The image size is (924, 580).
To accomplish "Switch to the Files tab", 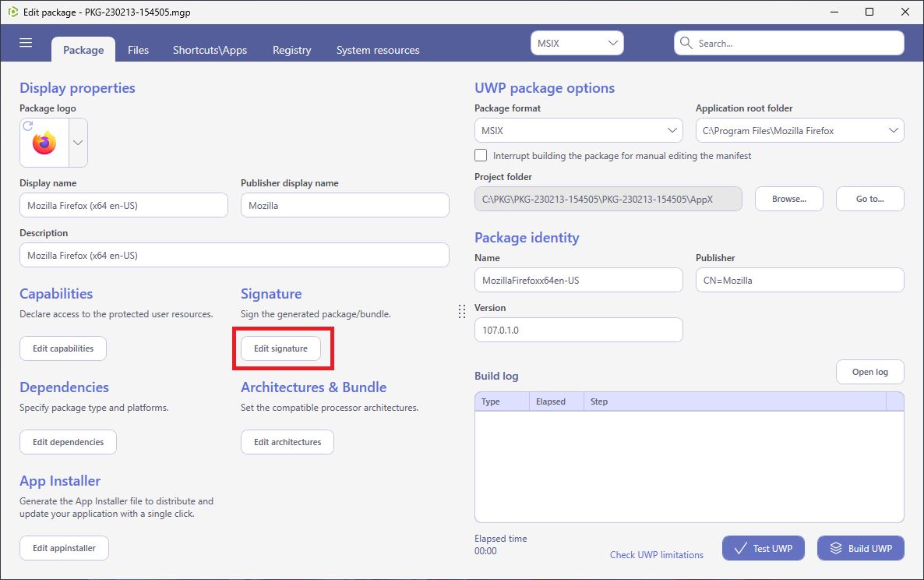I will pyautogui.click(x=139, y=50).
